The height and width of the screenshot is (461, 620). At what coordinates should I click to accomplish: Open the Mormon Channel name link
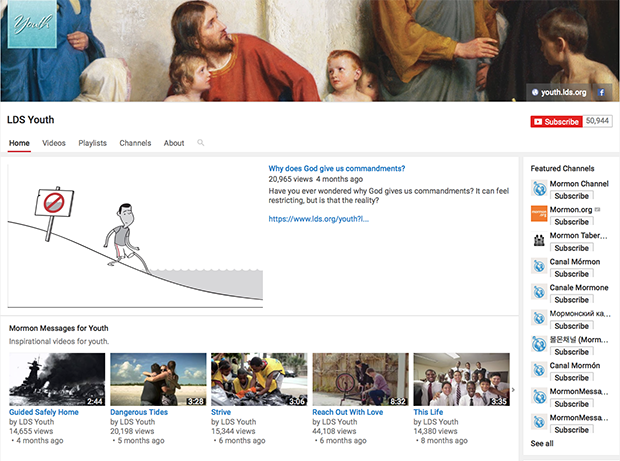click(x=579, y=184)
